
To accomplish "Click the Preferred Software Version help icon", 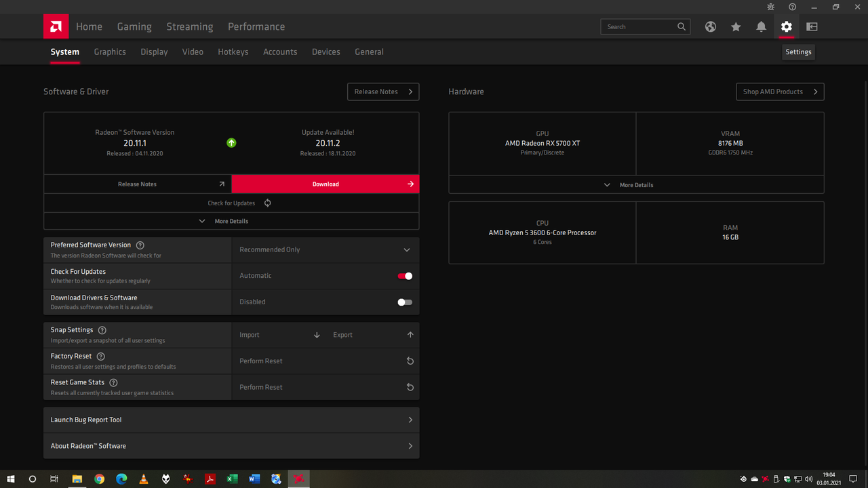I will point(140,245).
